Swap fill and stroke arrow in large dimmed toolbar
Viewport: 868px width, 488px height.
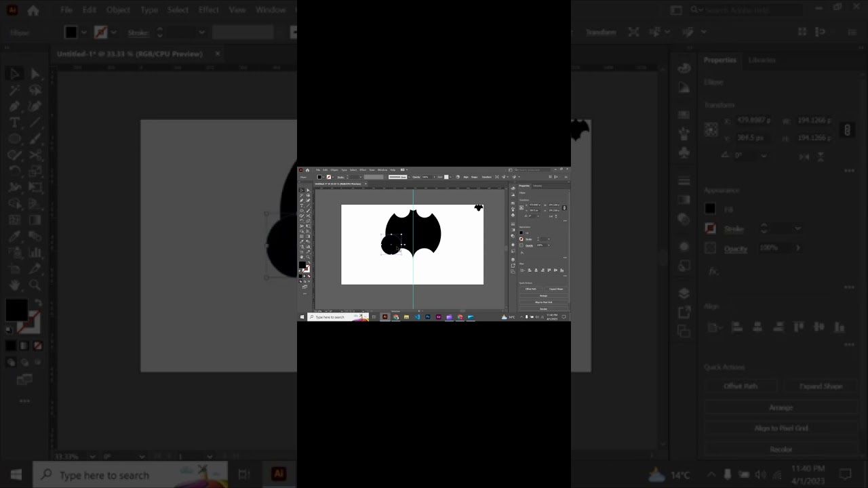[38, 303]
